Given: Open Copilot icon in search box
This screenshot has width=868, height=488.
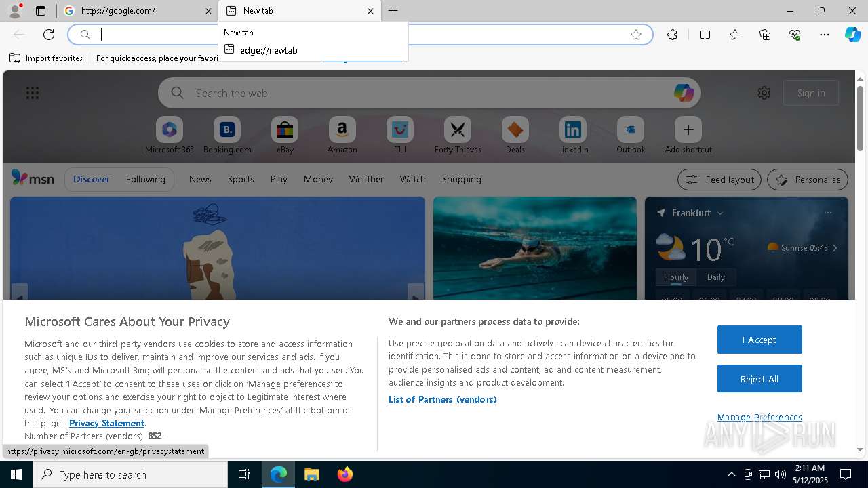Looking at the screenshot, I should [x=684, y=93].
